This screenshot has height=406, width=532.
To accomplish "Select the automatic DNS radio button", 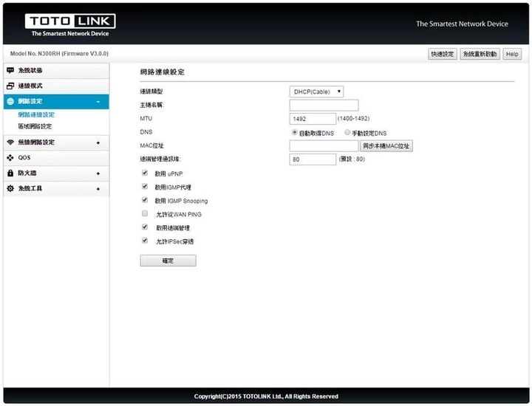I will pyautogui.click(x=295, y=132).
